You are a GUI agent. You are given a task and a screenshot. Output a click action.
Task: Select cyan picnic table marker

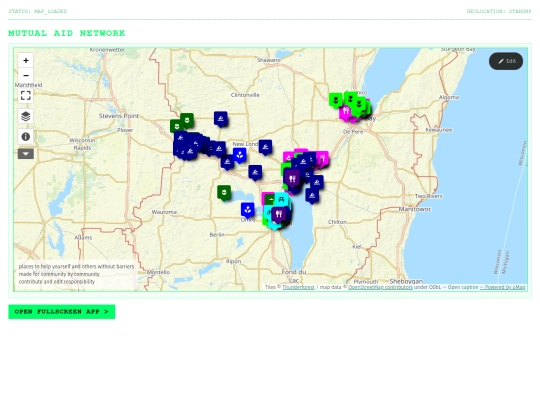(x=281, y=200)
